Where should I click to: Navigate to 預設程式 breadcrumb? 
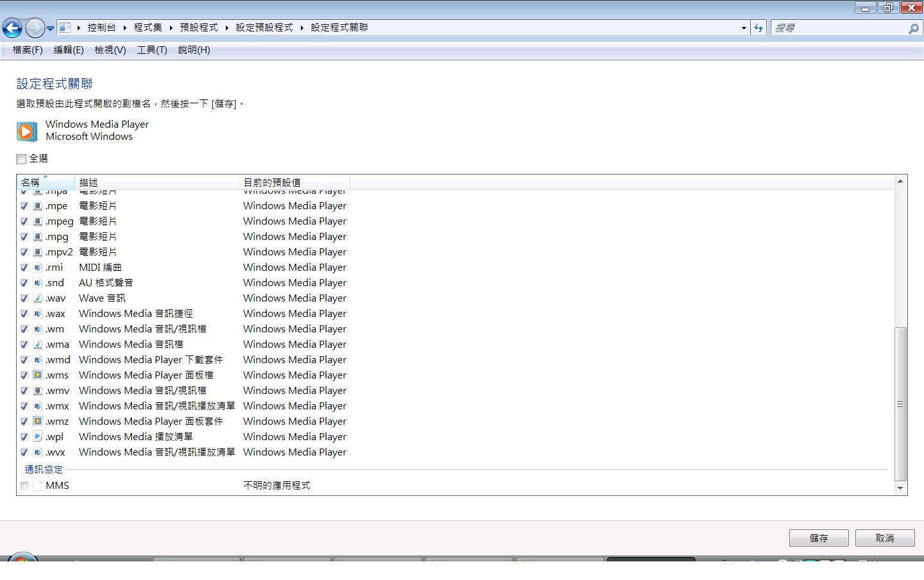point(199,28)
